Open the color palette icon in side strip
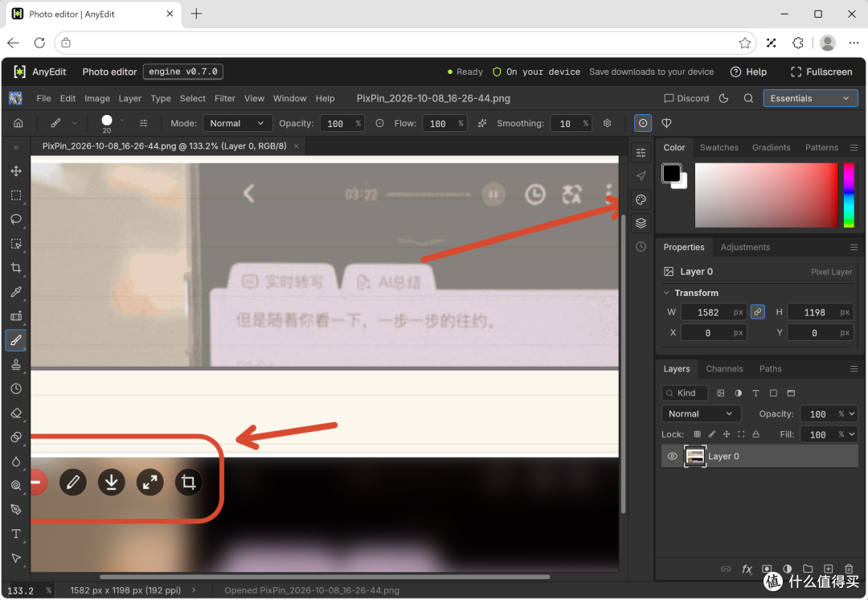The height and width of the screenshot is (600, 868). pos(641,199)
